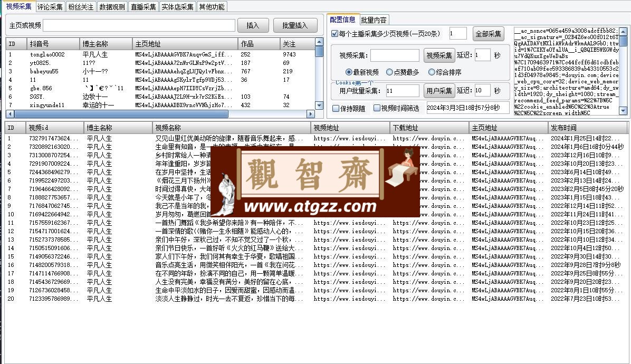Image resolution: width=631 pixels, height=364 pixels.
Task: Select video row 7157559162367...
Action: pos(316,223)
